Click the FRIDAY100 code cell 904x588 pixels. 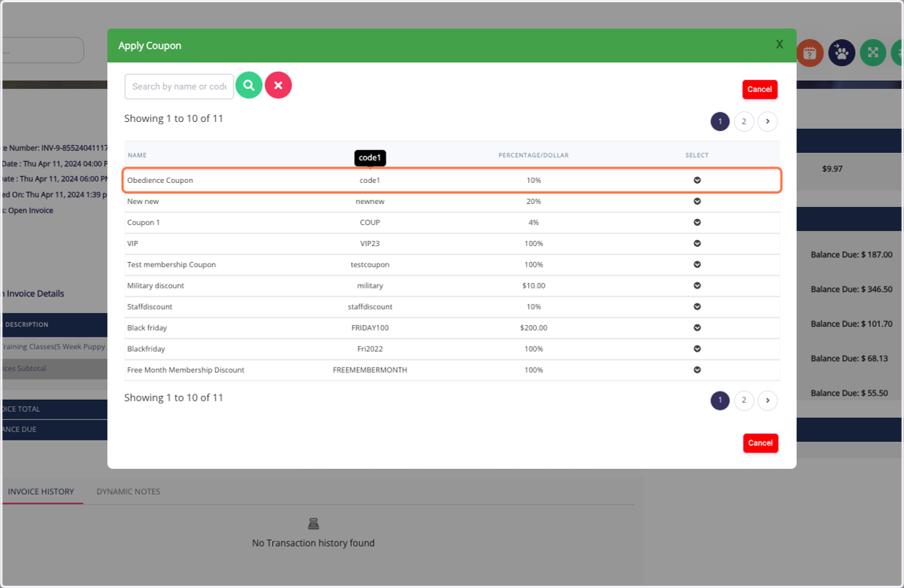[370, 328]
